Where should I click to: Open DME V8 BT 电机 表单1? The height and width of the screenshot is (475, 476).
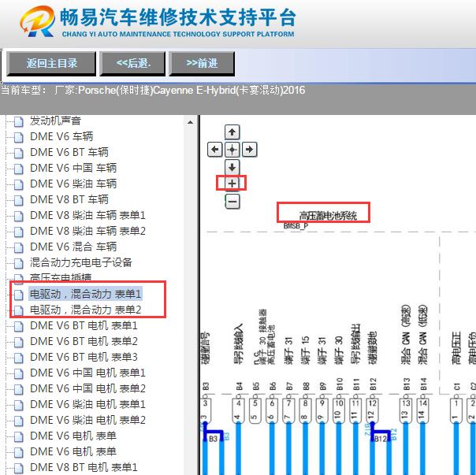pyautogui.click(x=84, y=467)
